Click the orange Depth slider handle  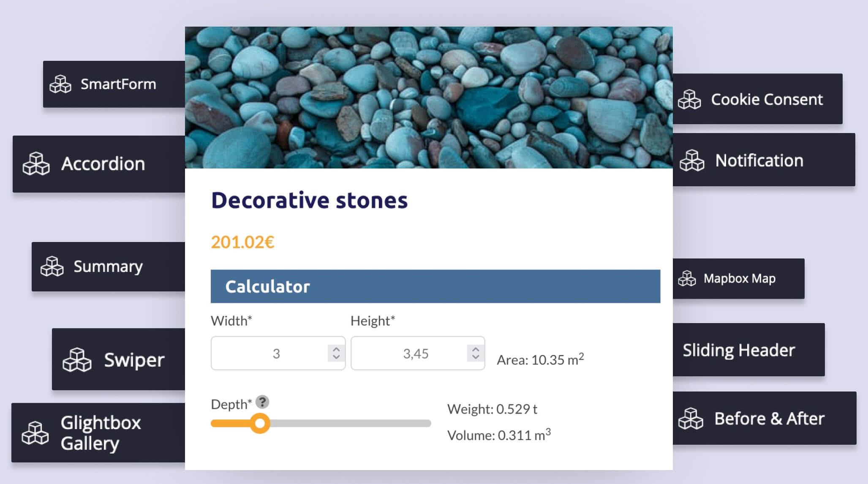(x=260, y=423)
